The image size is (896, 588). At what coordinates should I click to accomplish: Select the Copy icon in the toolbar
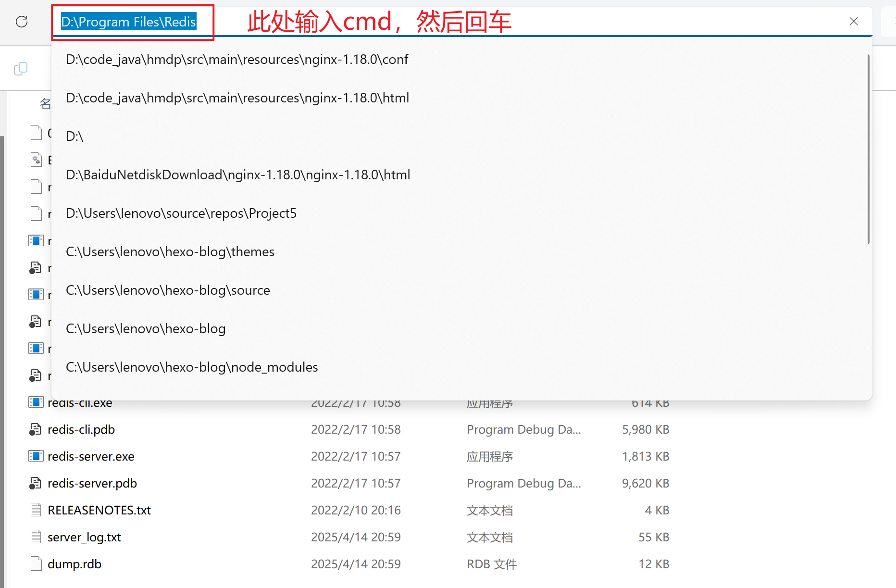point(20,68)
